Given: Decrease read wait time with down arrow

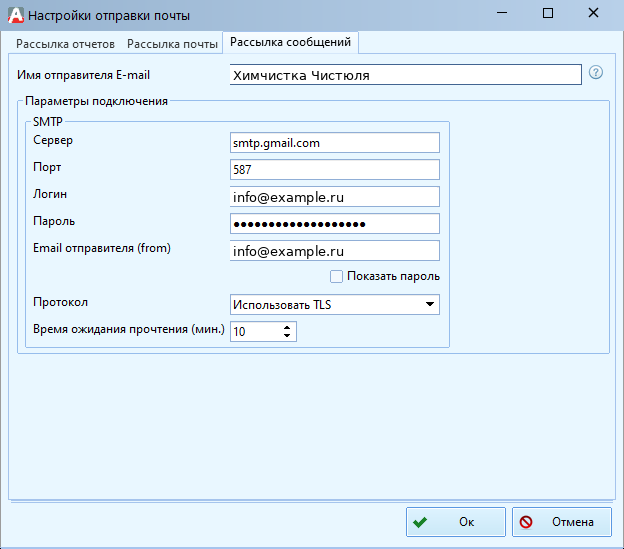Looking at the screenshot, I should click(x=287, y=335).
